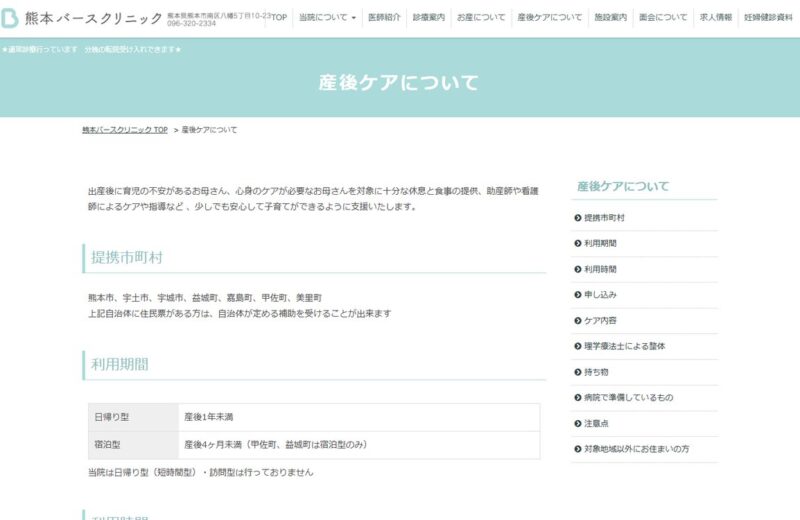This screenshot has width=800, height=520.
Task: Click the arrow icon beside 利用時間
Action: coord(578,269)
